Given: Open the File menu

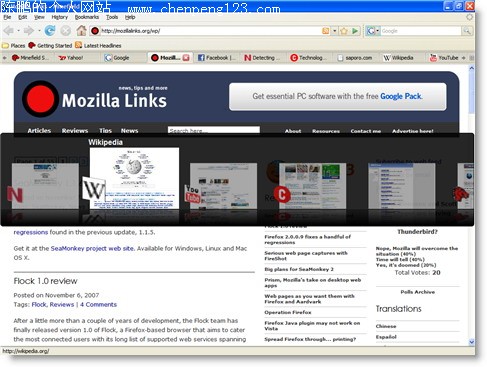Looking at the screenshot, I should coord(7,17).
